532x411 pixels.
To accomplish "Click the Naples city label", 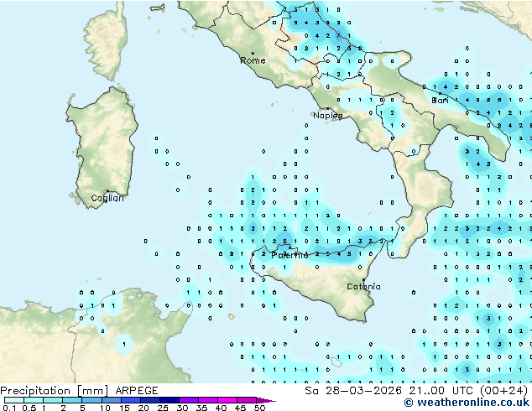I will [328, 116].
